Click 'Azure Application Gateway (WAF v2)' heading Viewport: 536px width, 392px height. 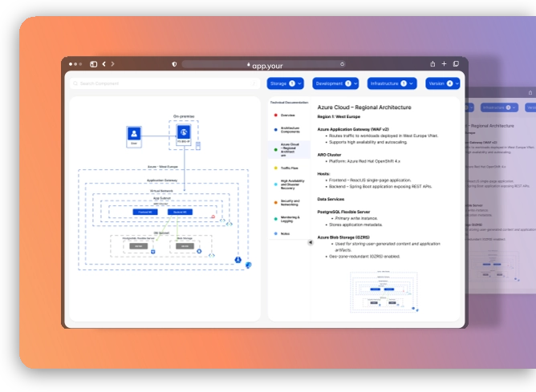click(x=353, y=129)
